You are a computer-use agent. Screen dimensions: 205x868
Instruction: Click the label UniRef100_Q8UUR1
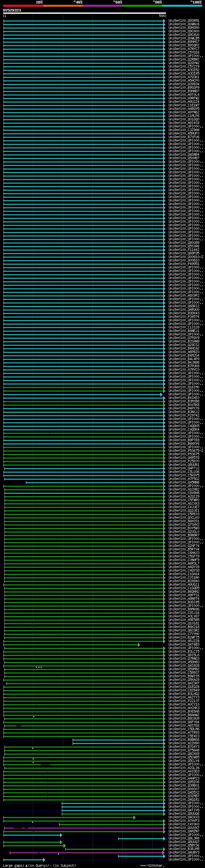coord(184,465)
